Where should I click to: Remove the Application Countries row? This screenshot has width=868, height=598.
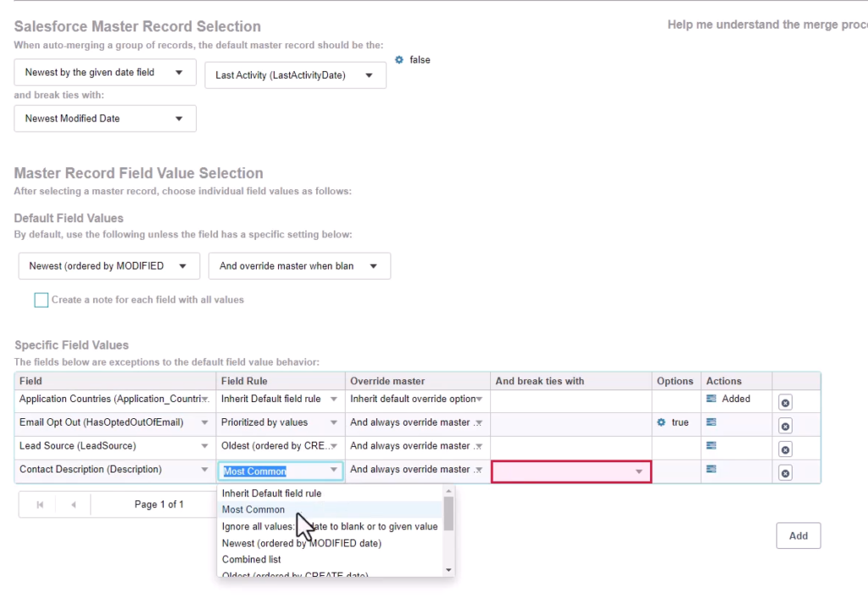(x=785, y=403)
